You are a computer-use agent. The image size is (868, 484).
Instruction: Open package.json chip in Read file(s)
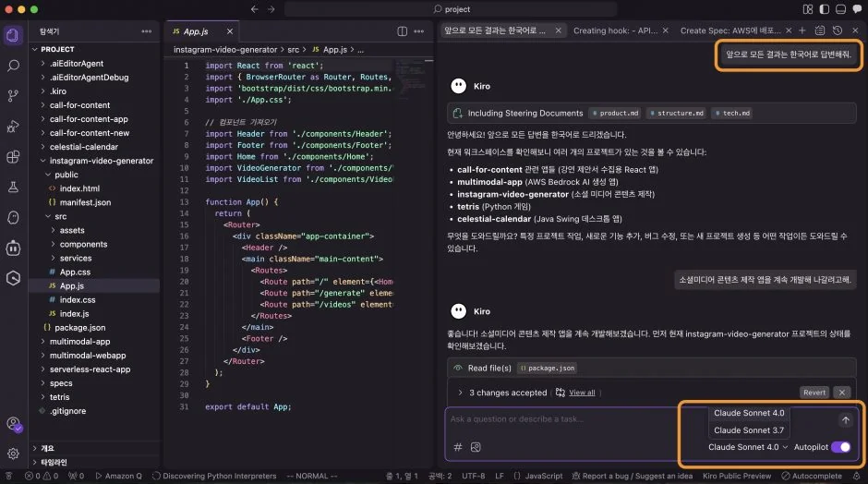coord(548,369)
